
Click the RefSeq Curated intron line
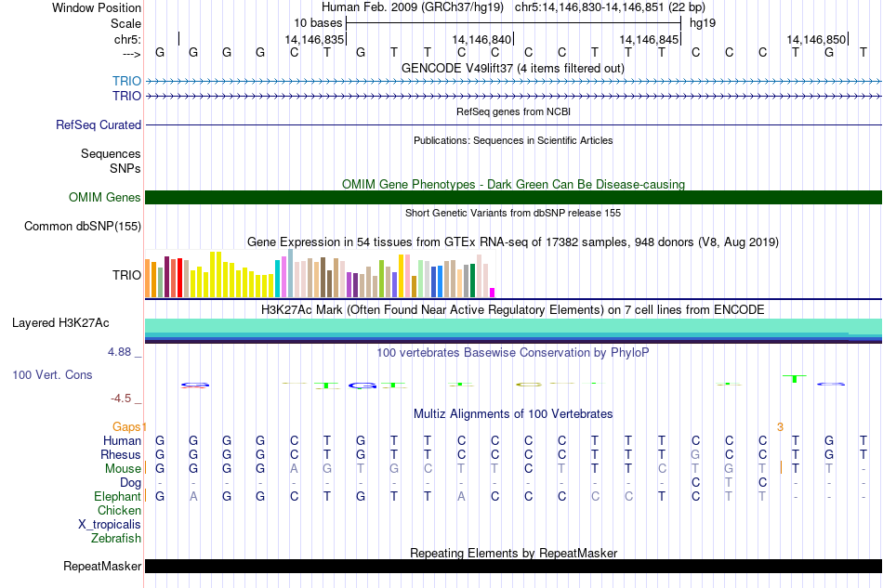click(x=513, y=124)
